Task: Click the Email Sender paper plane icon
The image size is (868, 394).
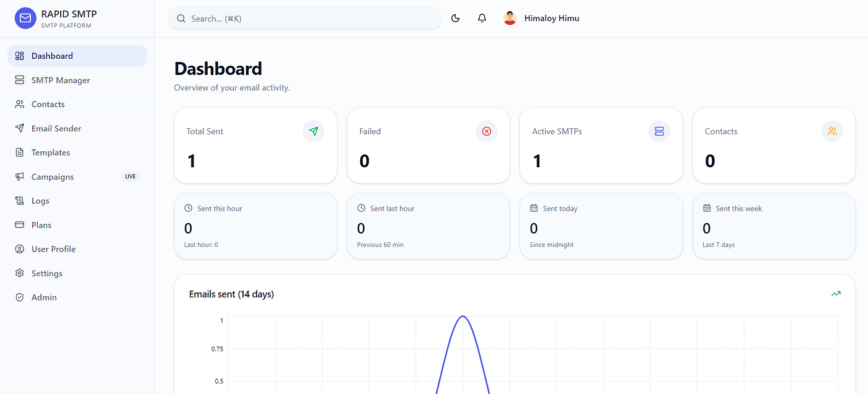Action: 19,128
